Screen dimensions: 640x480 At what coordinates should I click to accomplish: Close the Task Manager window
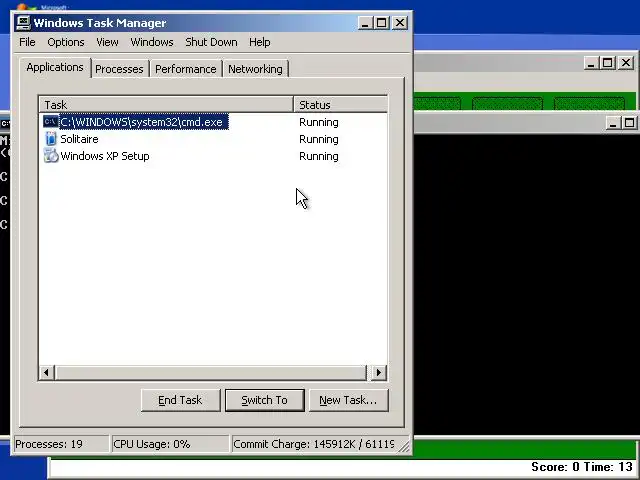(x=400, y=23)
